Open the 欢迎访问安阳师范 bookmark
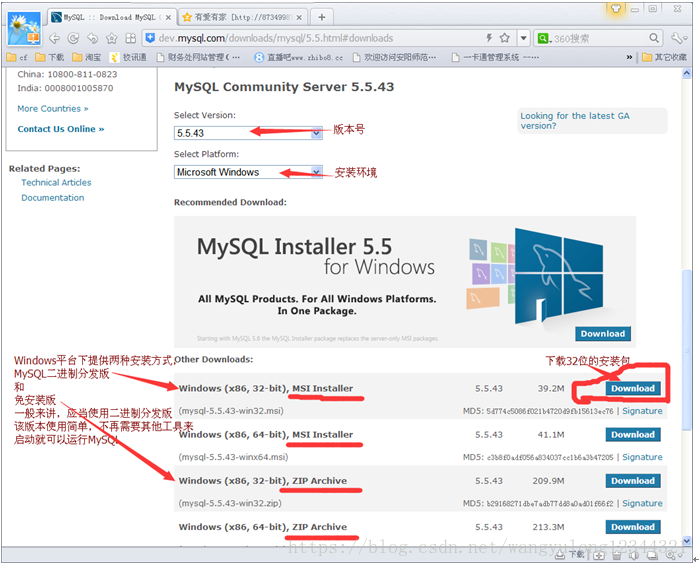The width and height of the screenshot is (699, 567). click(394, 57)
